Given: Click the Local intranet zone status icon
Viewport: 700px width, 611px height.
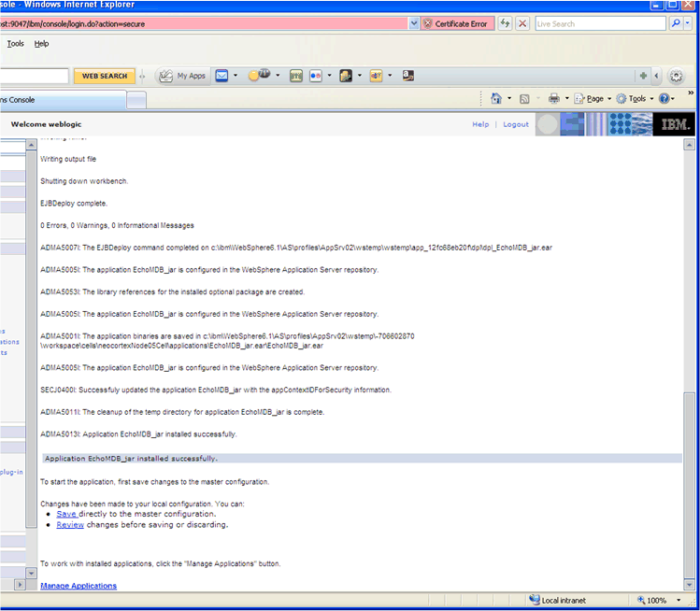Looking at the screenshot, I should point(534,601).
